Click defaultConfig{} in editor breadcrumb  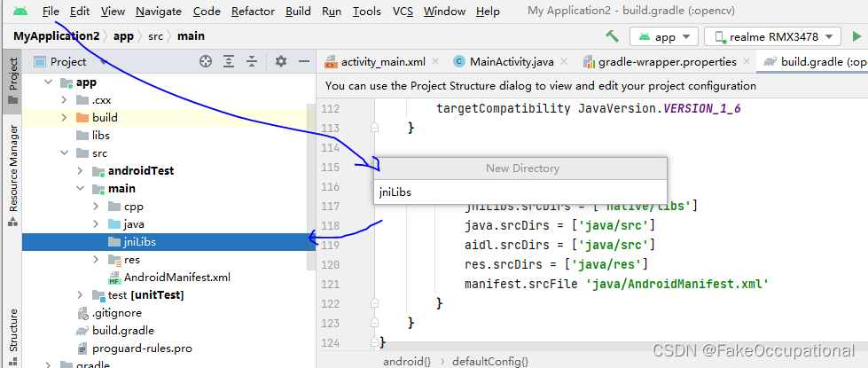click(x=490, y=362)
